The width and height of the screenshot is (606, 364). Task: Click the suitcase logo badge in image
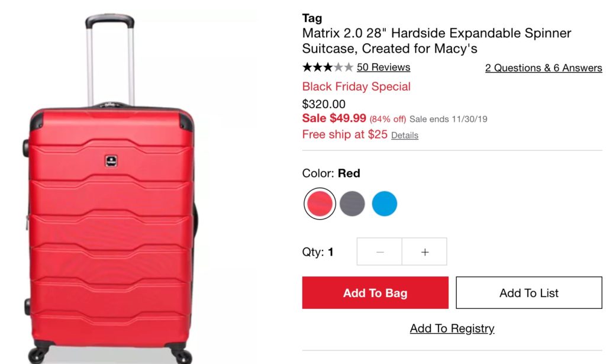[x=111, y=161]
